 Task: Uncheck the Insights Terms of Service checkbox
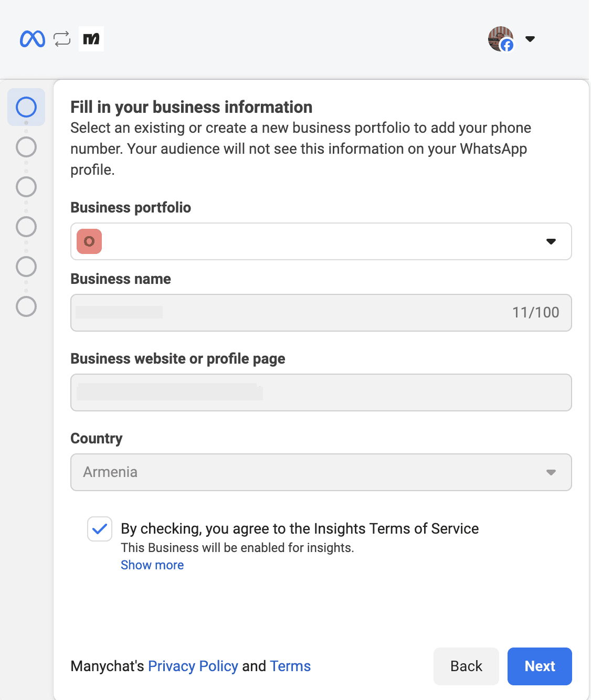coord(100,529)
